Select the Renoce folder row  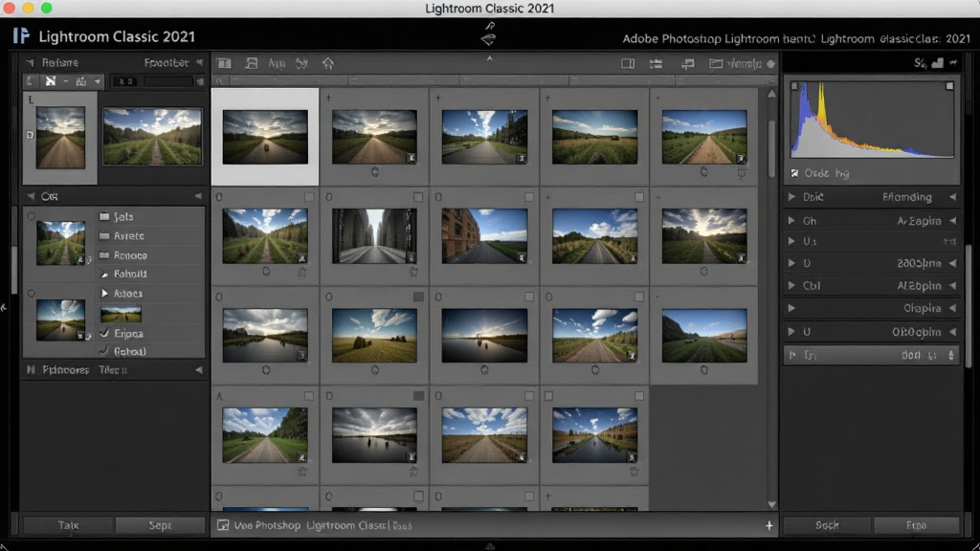click(150, 254)
